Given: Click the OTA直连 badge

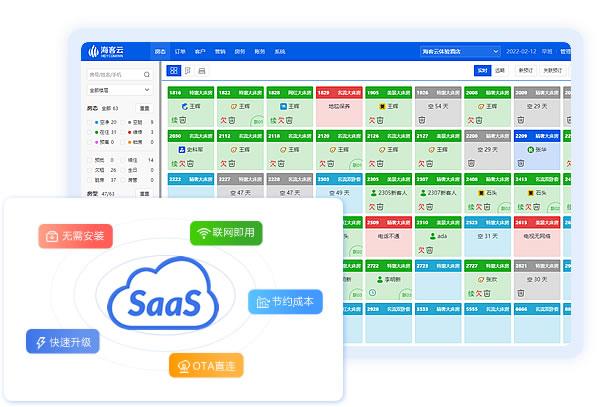Looking at the screenshot, I should tap(206, 365).
